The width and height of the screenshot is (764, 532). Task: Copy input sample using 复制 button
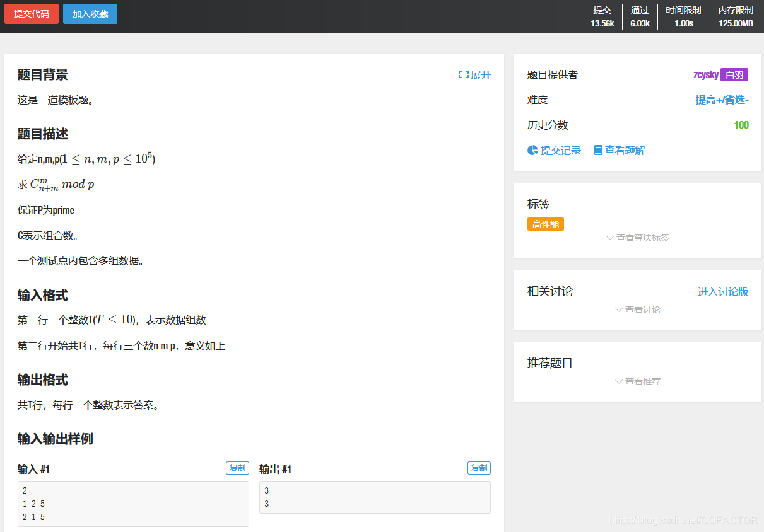(237, 468)
